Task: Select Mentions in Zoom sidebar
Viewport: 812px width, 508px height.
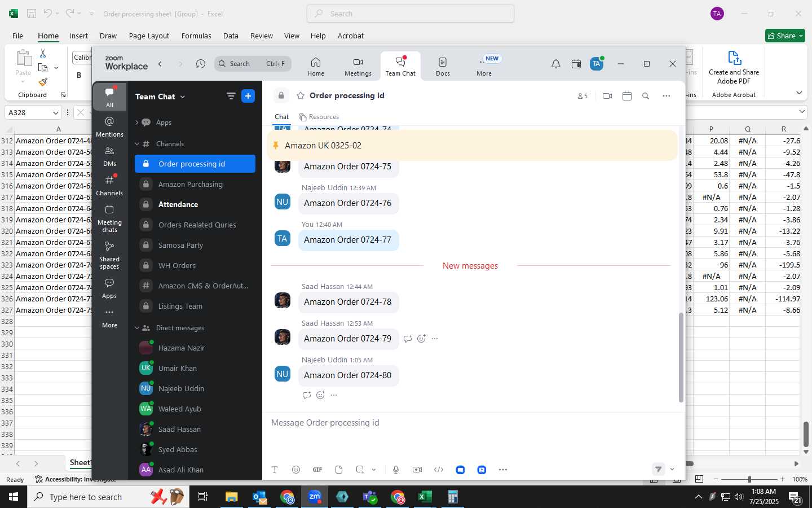Action: pos(109,126)
